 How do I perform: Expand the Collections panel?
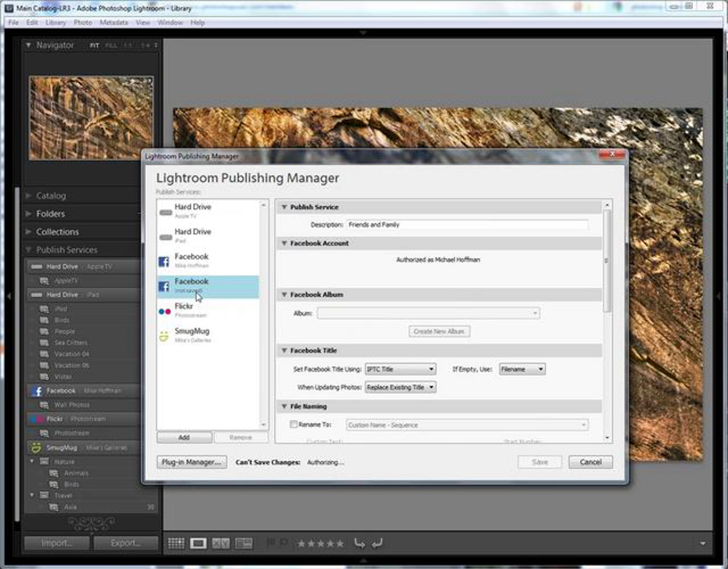[28, 232]
